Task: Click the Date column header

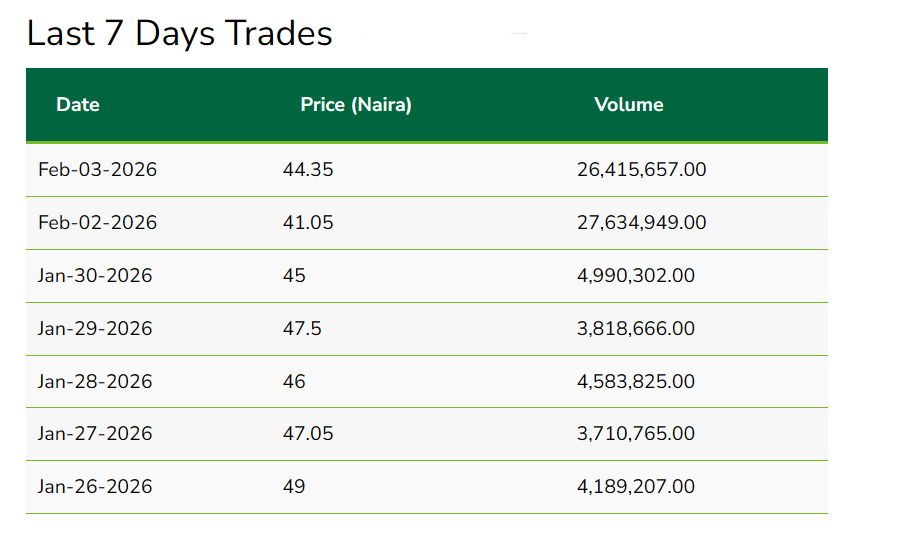Action: point(78,105)
